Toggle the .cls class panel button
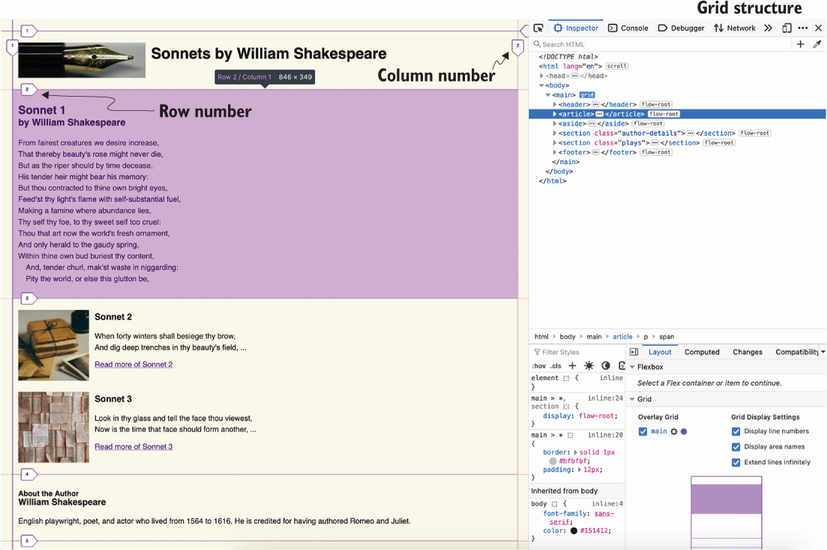This screenshot has height=550, width=827. pos(555,366)
